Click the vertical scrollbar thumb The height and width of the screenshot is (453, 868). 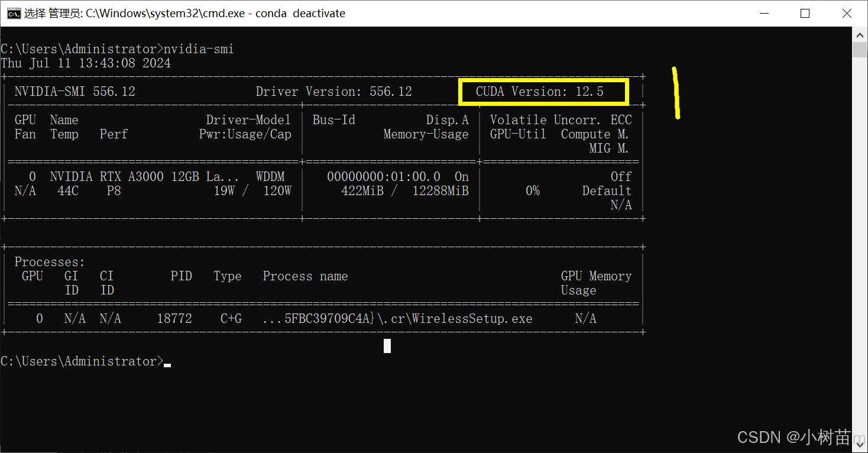(860, 50)
